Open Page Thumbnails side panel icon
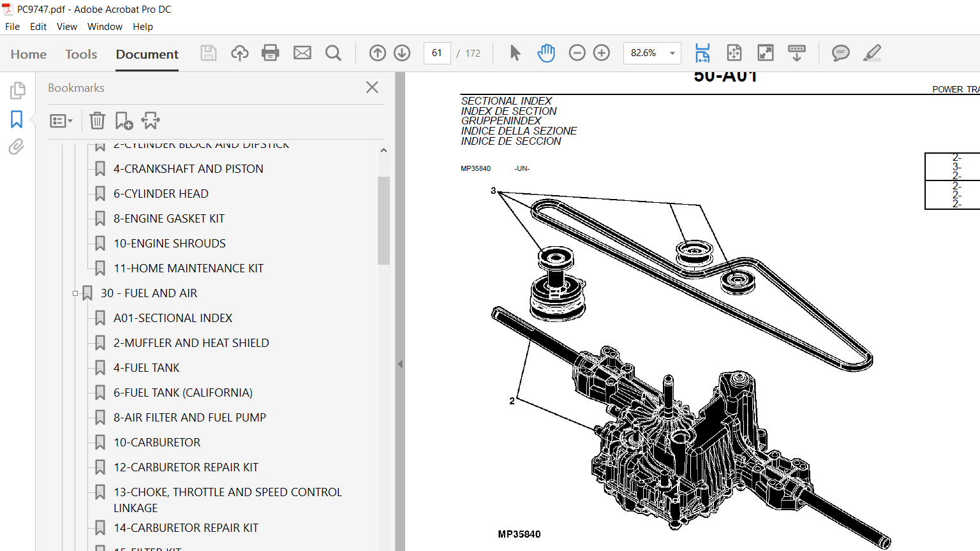This screenshot has width=980, height=551. coord(17,91)
